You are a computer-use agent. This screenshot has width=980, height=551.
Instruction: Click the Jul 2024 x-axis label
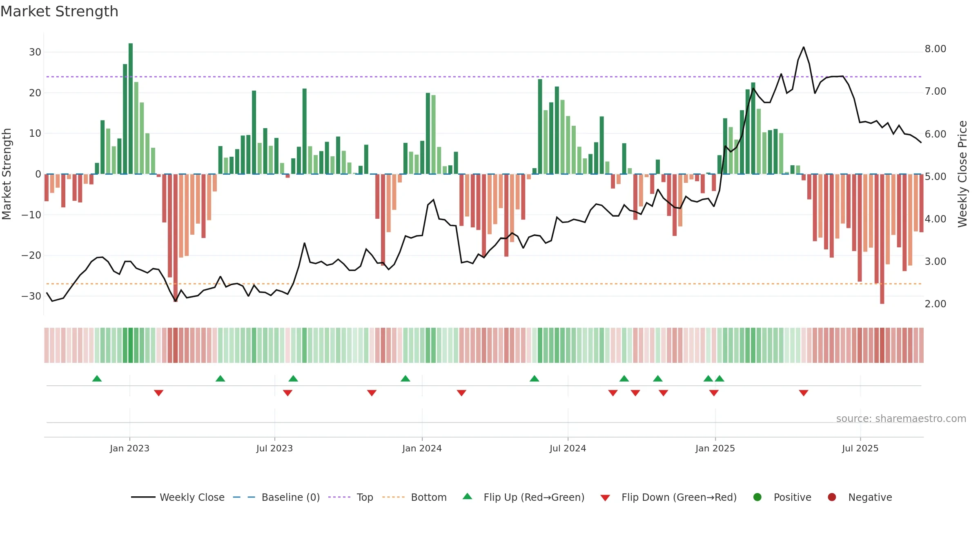568,448
